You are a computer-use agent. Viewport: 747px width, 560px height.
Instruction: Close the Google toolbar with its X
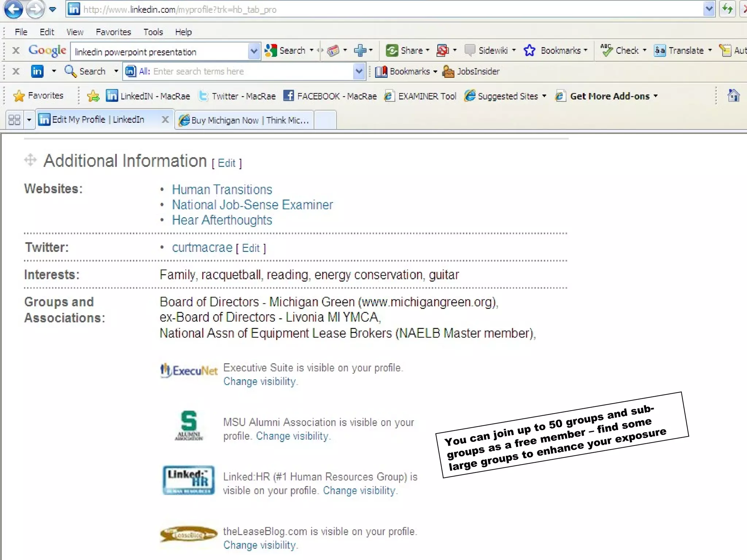tap(16, 50)
